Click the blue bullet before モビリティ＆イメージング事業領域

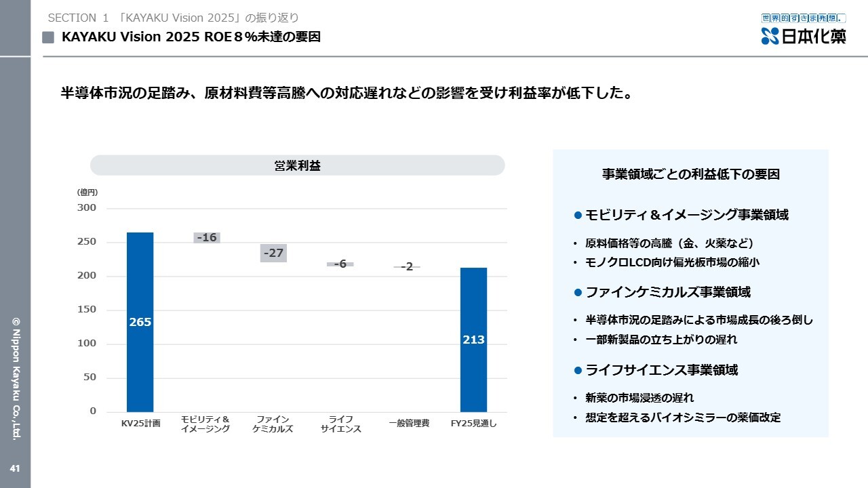578,216
